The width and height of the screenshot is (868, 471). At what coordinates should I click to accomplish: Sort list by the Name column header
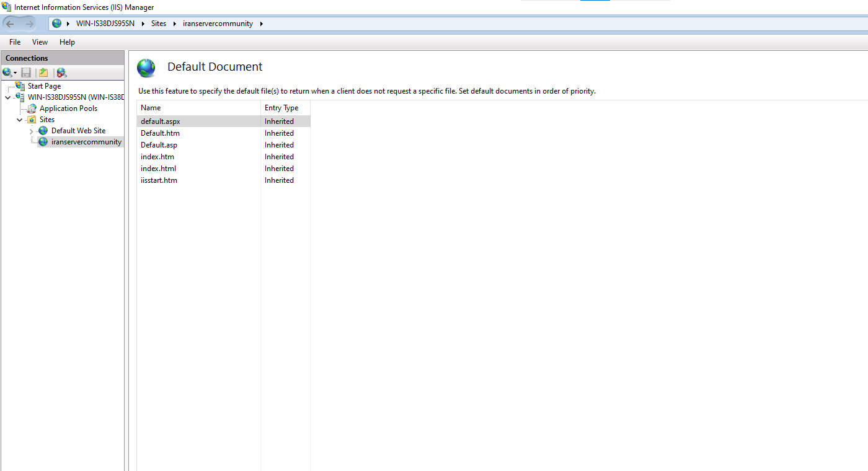pyautogui.click(x=198, y=108)
